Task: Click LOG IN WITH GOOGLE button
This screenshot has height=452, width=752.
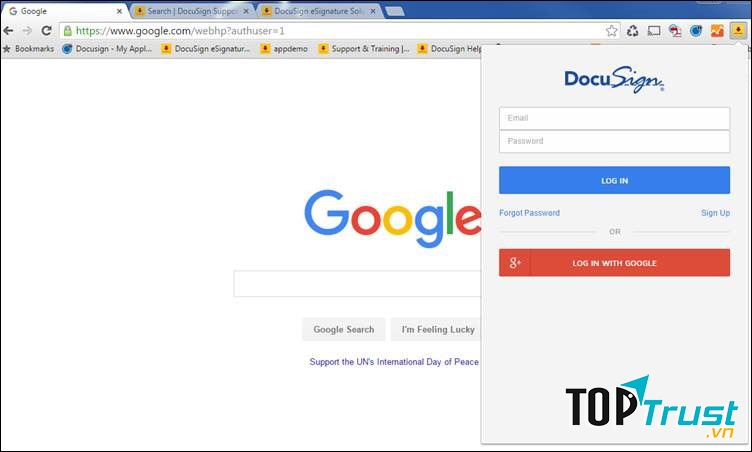Action: point(614,262)
